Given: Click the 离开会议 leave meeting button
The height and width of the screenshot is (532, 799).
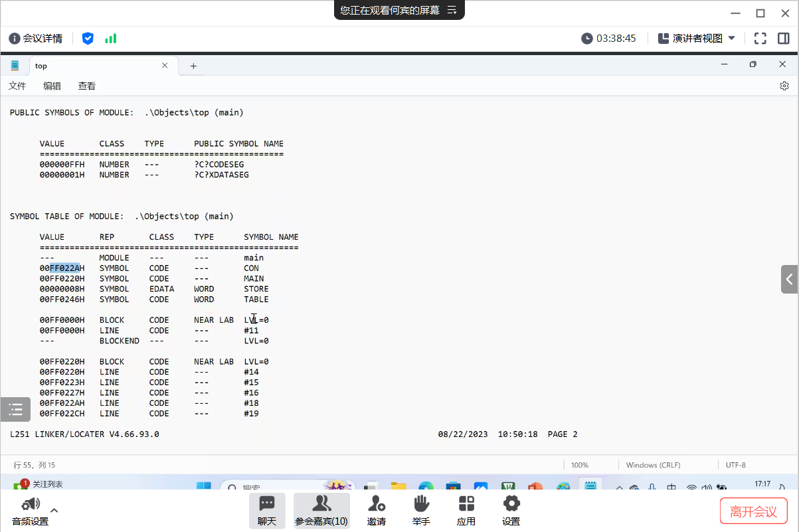Looking at the screenshot, I should [x=753, y=511].
